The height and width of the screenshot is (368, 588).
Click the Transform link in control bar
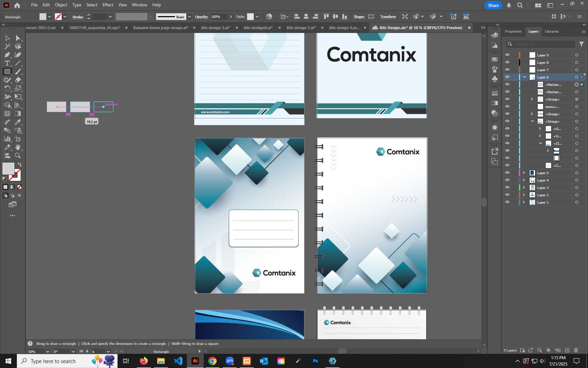(x=388, y=16)
